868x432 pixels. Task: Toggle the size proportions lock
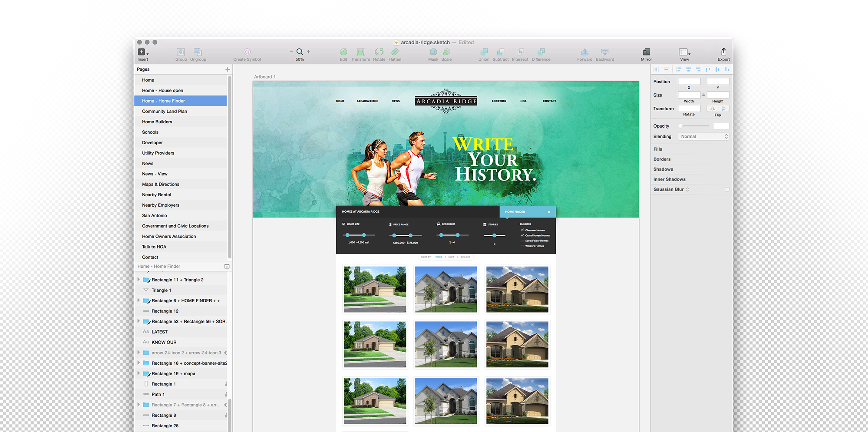(x=703, y=95)
